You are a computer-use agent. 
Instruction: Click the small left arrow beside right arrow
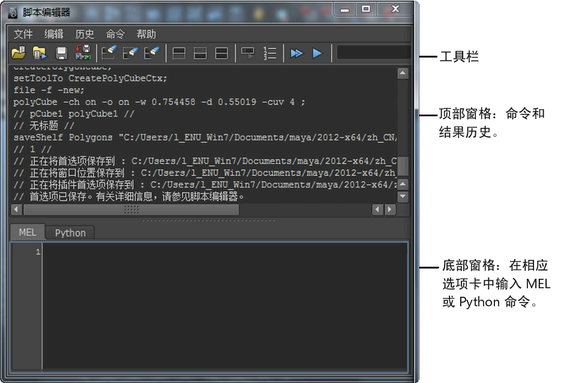click(377, 209)
